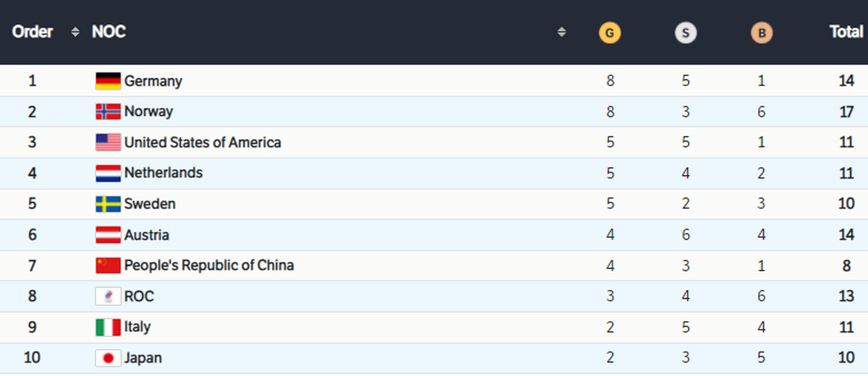Open United States of America entry

(203, 142)
